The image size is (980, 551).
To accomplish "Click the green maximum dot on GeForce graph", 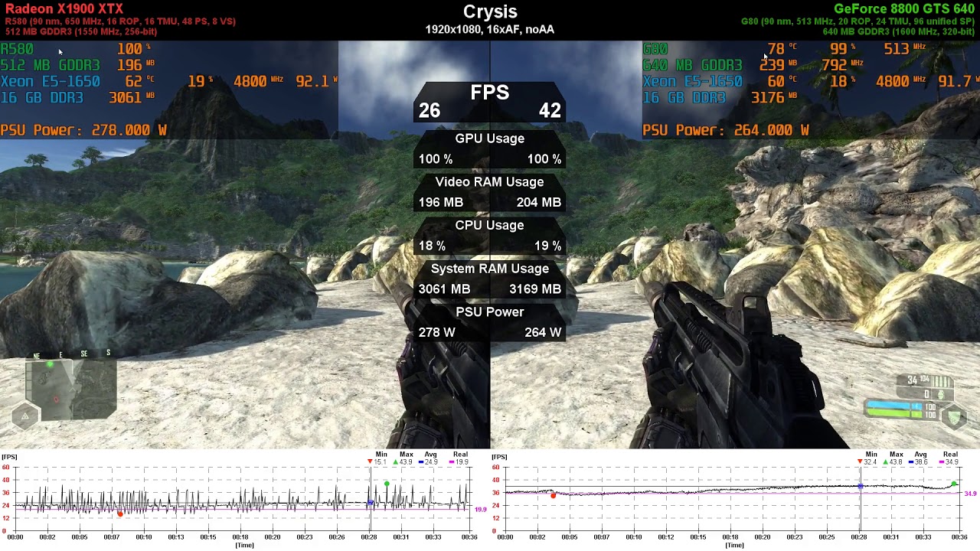I will [x=953, y=484].
